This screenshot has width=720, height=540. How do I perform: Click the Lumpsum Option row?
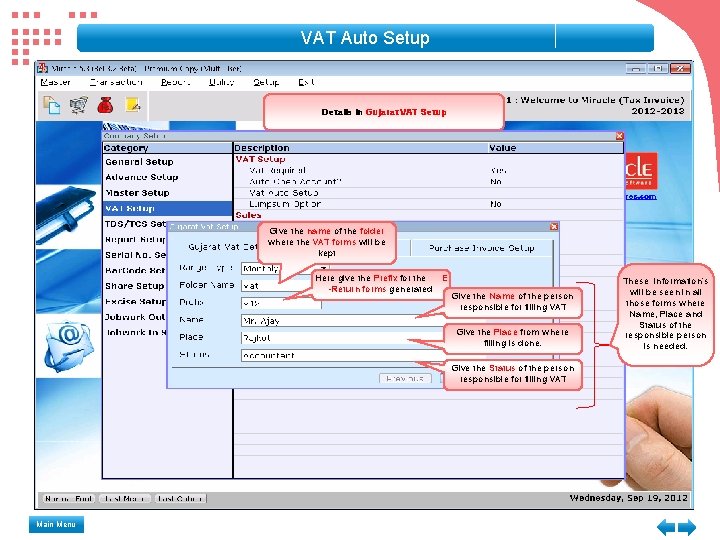click(x=428, y=204)
